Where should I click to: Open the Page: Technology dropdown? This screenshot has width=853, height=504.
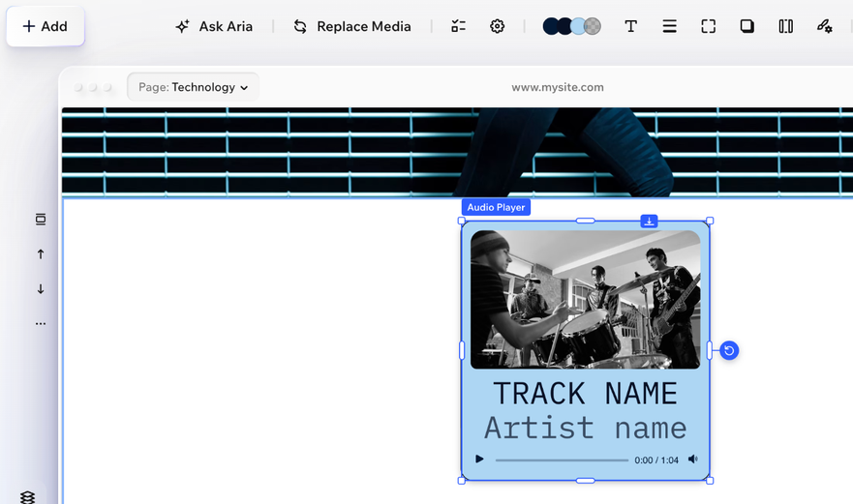[x=193, y=87]
